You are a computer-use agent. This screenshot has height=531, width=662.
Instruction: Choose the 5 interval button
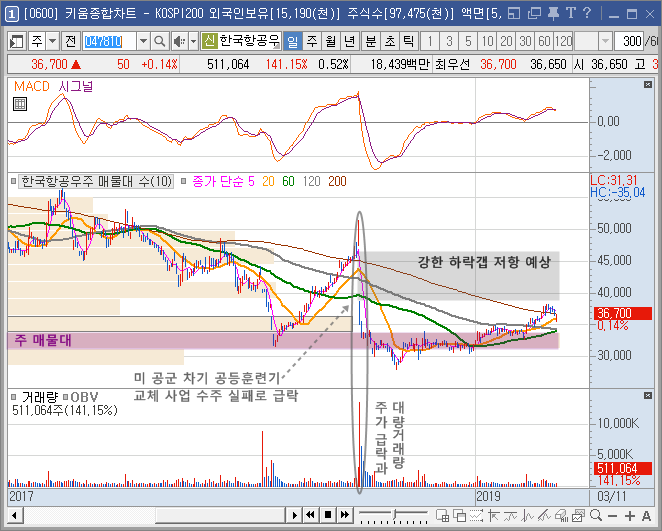click(x=468, y=41)
